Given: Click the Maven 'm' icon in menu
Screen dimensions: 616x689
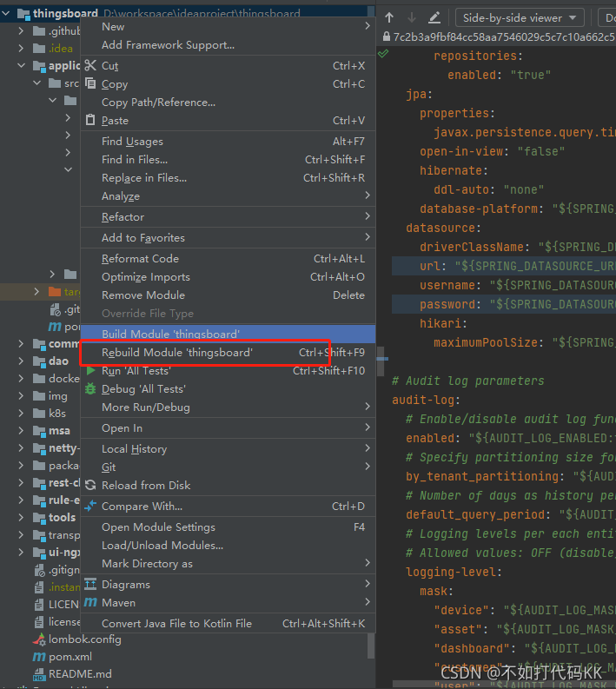Looking at the screenshot, I should point(90,602).
